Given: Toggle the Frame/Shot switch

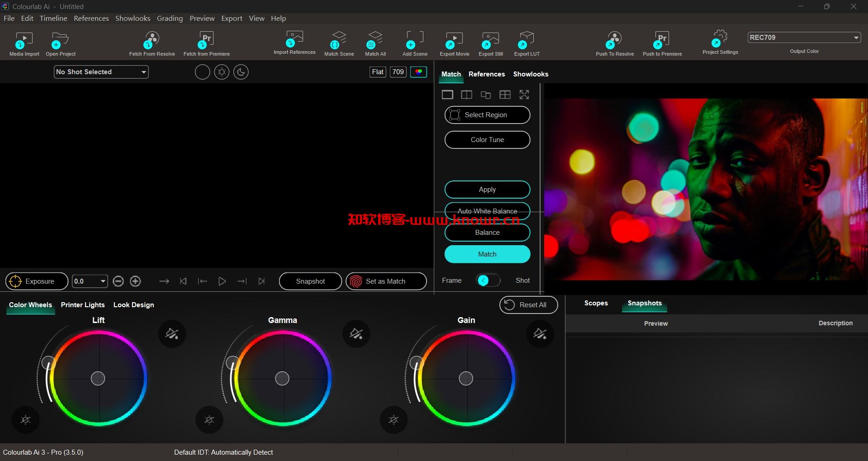Looking at the screenshot, I should [489, 280].
